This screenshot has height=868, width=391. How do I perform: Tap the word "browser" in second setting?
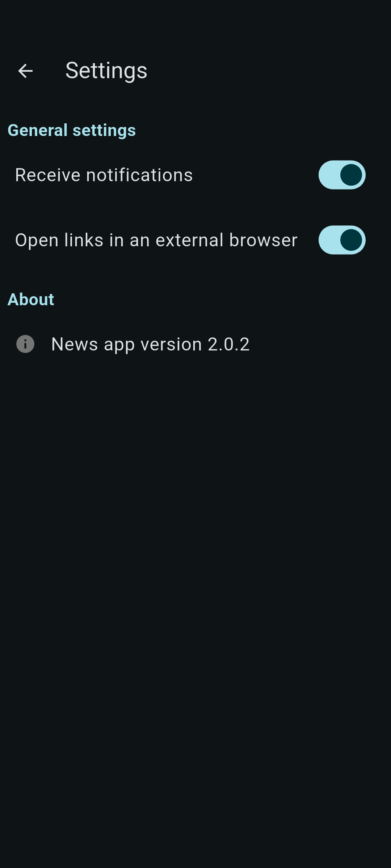click(263, 240)
